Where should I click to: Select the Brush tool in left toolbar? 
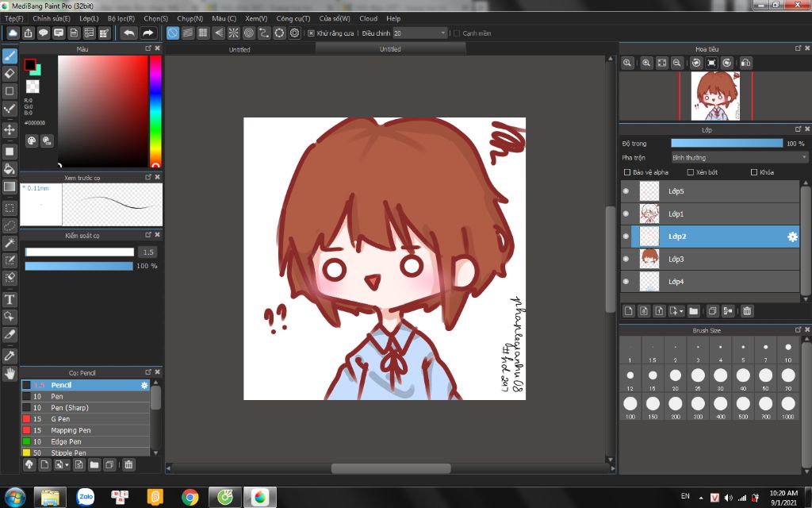click(x=10, y=56)
